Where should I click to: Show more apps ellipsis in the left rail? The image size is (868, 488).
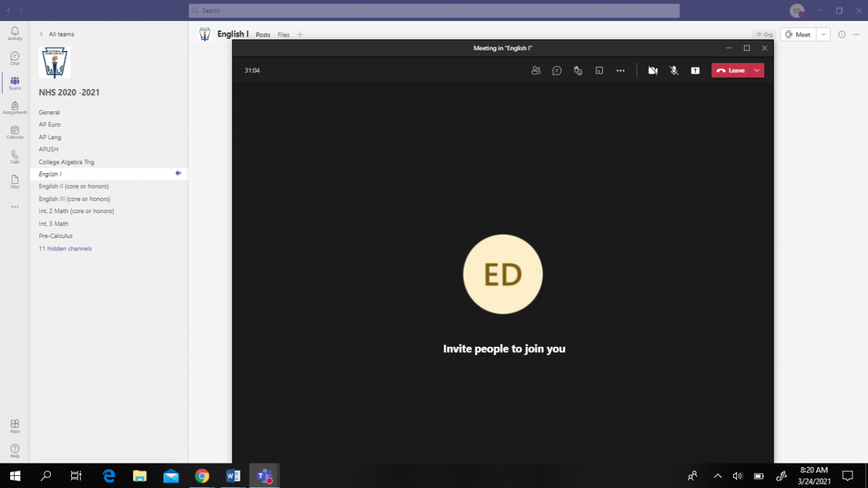15,206
